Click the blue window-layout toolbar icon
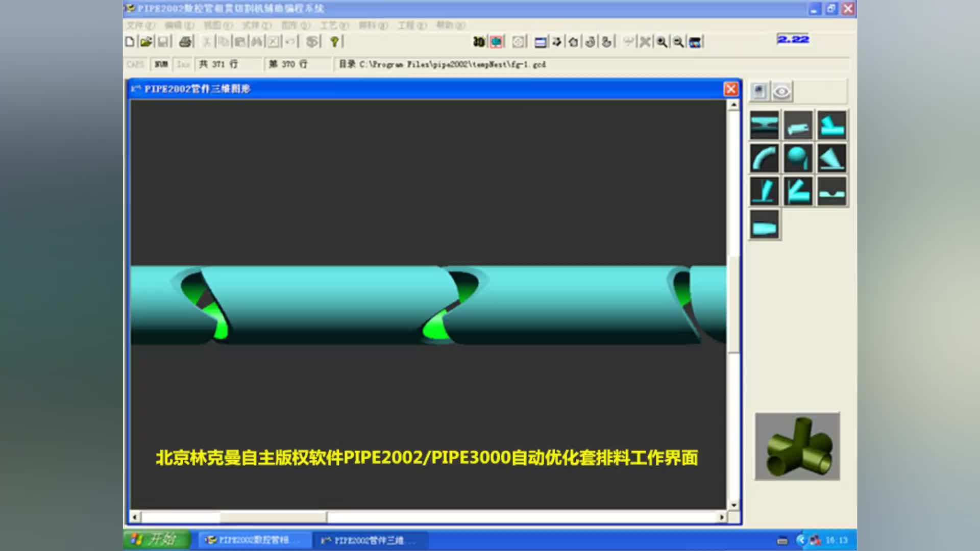Screen dimensions: 980x551 coord(540,42)
